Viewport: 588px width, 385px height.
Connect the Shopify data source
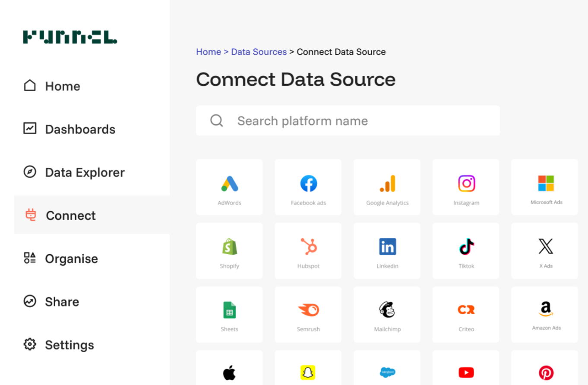coord(229,250)
